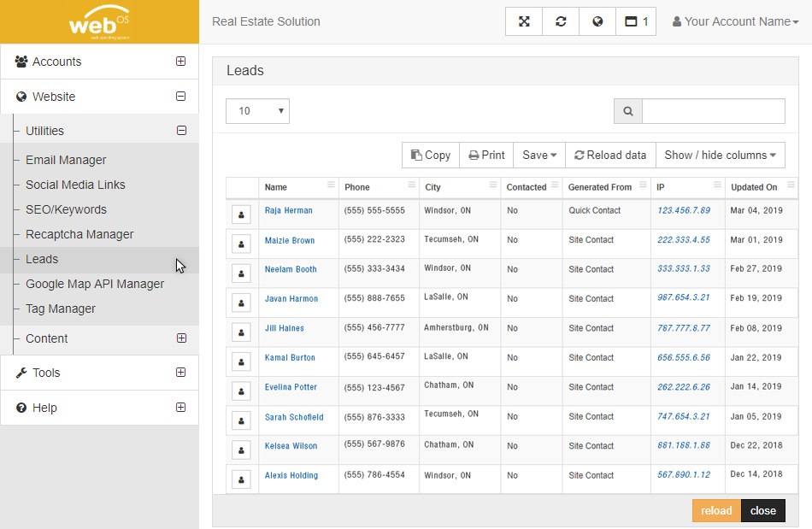The image size is (812, 529).
Task: Focus the leads search input field
Action: pyautogui.click(x=714, y=111)
